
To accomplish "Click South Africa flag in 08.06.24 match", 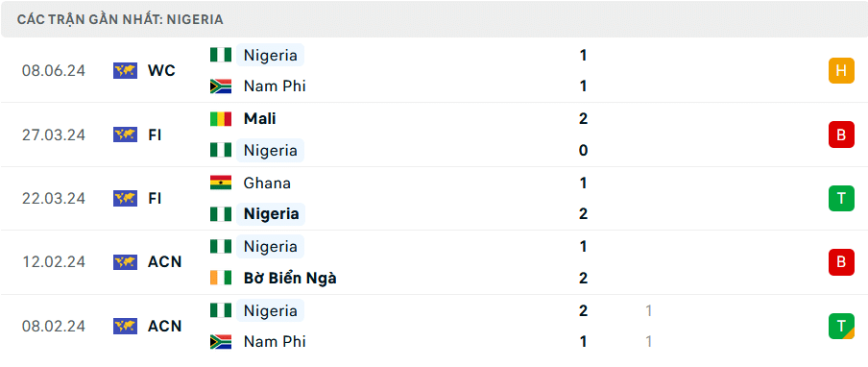I will click(x=220, y=86).
